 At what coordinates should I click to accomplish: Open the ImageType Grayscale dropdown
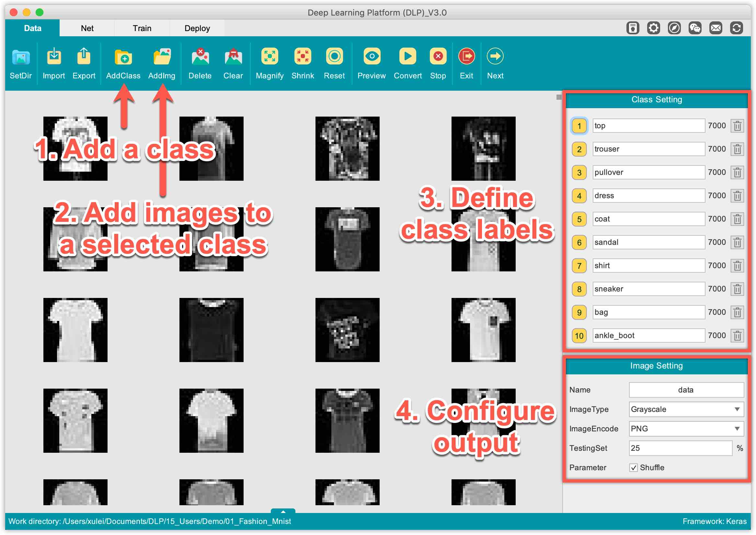click(686, 409)
